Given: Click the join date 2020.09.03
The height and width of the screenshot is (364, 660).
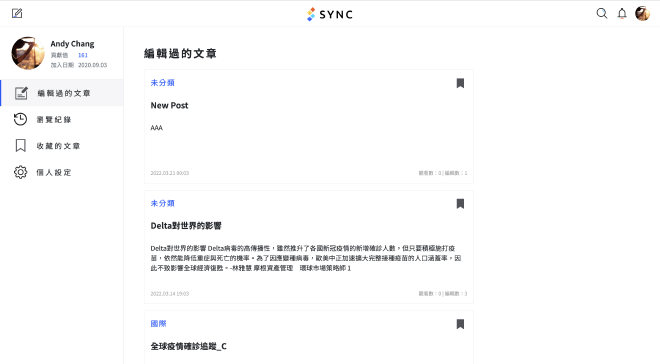Looking at the screenshot, I should tap(93, 65).
